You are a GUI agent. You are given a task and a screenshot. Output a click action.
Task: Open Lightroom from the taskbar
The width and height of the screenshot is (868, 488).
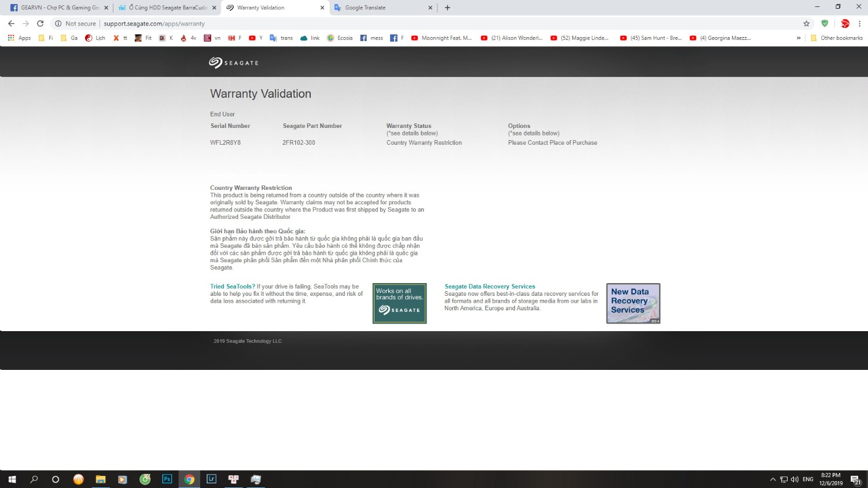(x=211, y=479)
